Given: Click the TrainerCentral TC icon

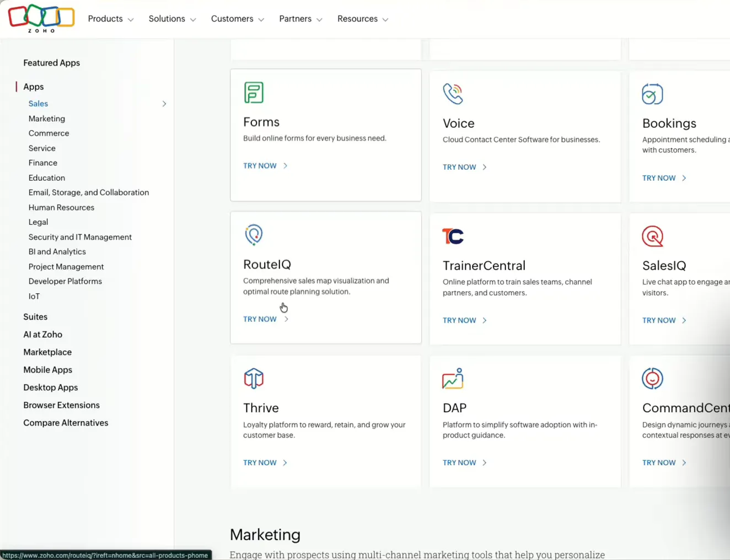Looking at the screenshot, I should [x=453, y=236].
